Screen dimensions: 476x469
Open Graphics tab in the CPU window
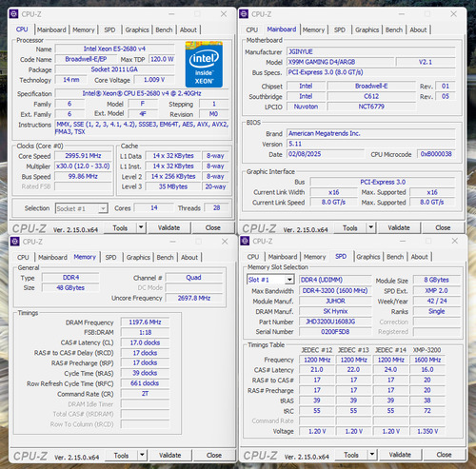pyautogui.click(x=137, y=29)
